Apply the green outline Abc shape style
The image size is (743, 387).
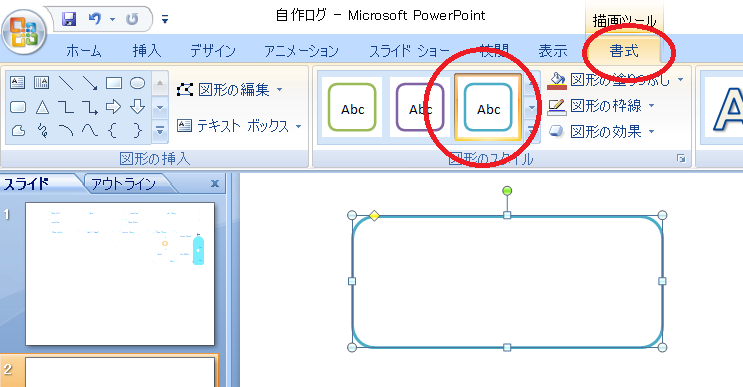pyautogui.click(x=352, y=107)
